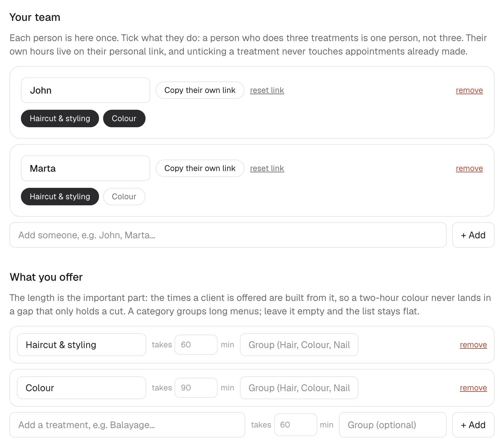The height and width of the screenshot is (447, 504).
Task: Edit the Colour treatment name field
Action: point(82,388)
